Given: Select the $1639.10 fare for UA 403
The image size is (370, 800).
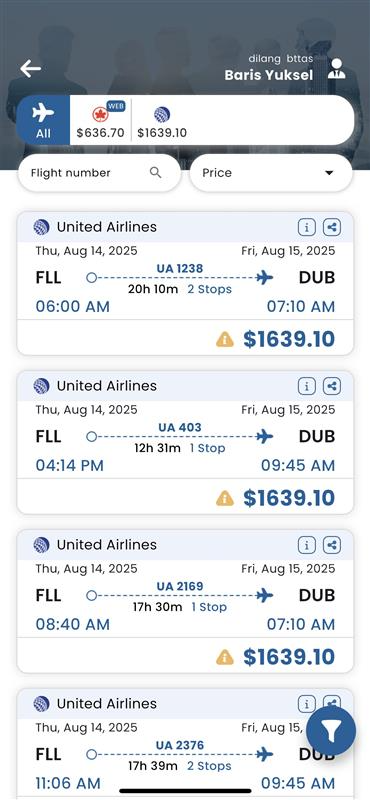Looking at the screenshot, I should [289, 498].
